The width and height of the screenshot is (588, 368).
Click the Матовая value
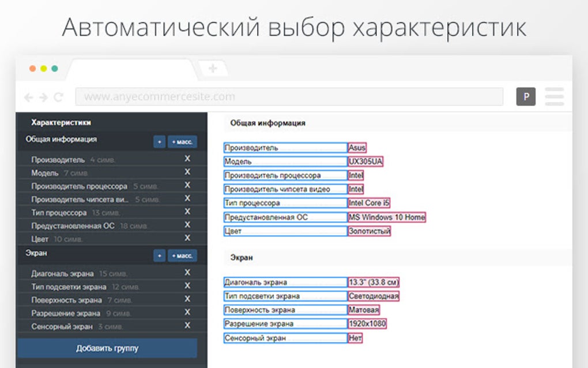(364, 310)
